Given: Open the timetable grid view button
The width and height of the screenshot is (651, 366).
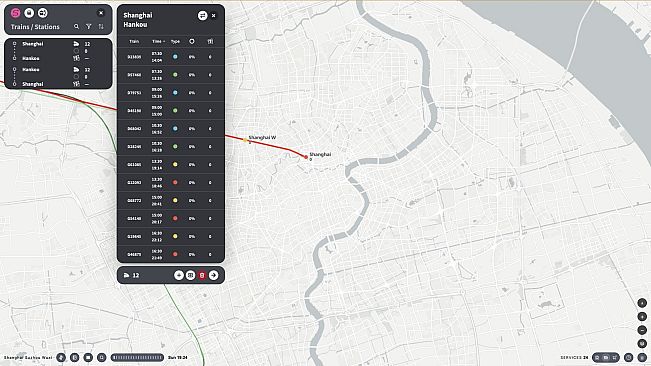Looking at the screenshot, I should coord(190,275).
